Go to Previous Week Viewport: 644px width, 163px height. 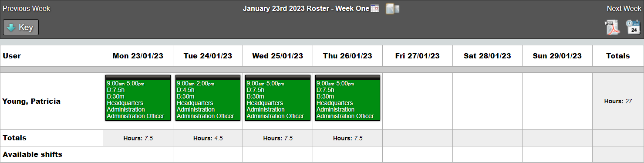[27, 9]
